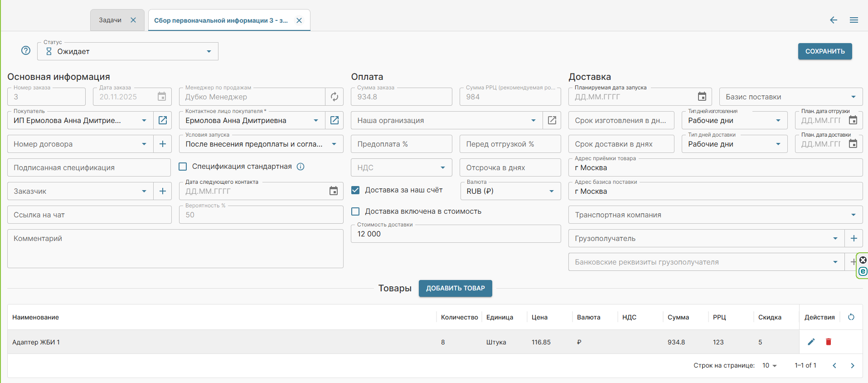The width and height of the screenshot is (868, 383).
Task: Uncheck Доставка за наш счёт
Action: point(356,190)
